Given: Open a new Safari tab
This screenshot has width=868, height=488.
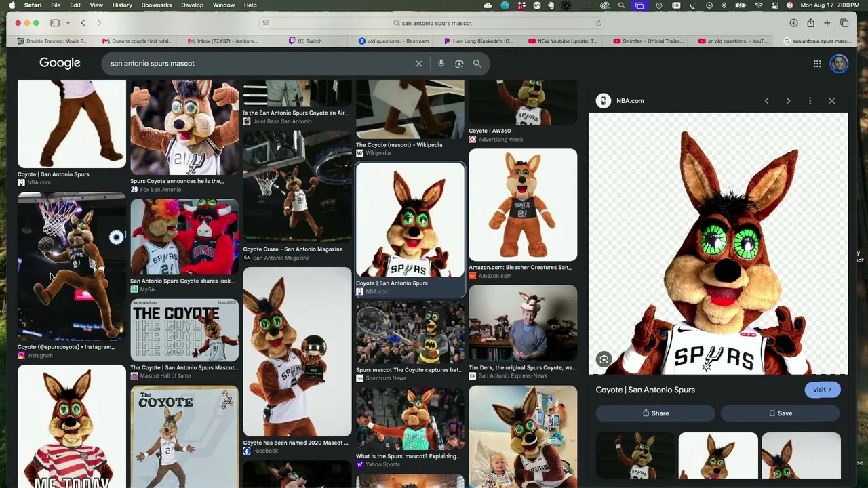Looking at the screenshot, I should 827,23.
